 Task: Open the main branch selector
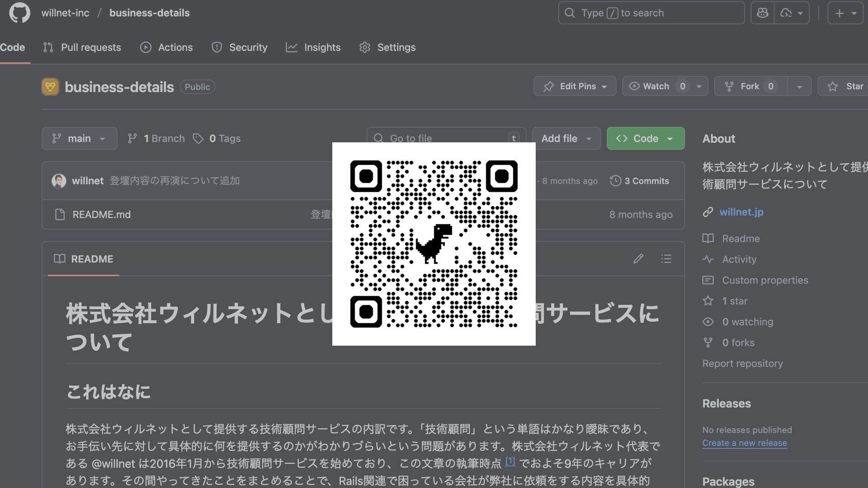(x=79, y=138)
